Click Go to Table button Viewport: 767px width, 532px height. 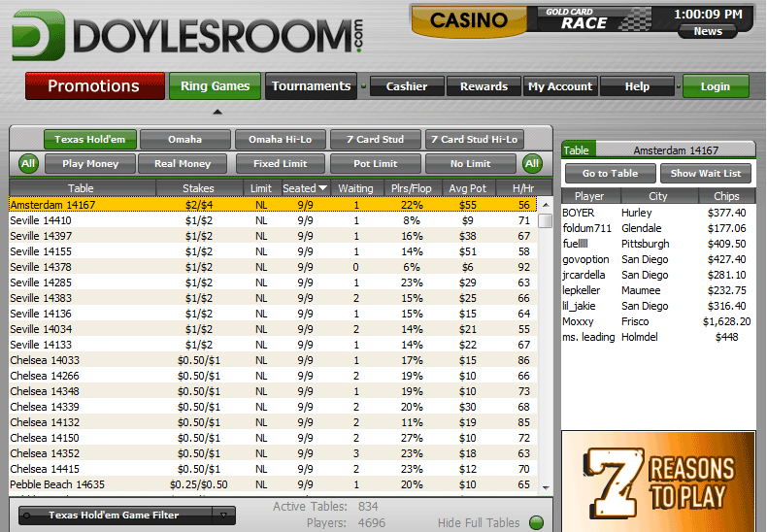pos(610,173)
